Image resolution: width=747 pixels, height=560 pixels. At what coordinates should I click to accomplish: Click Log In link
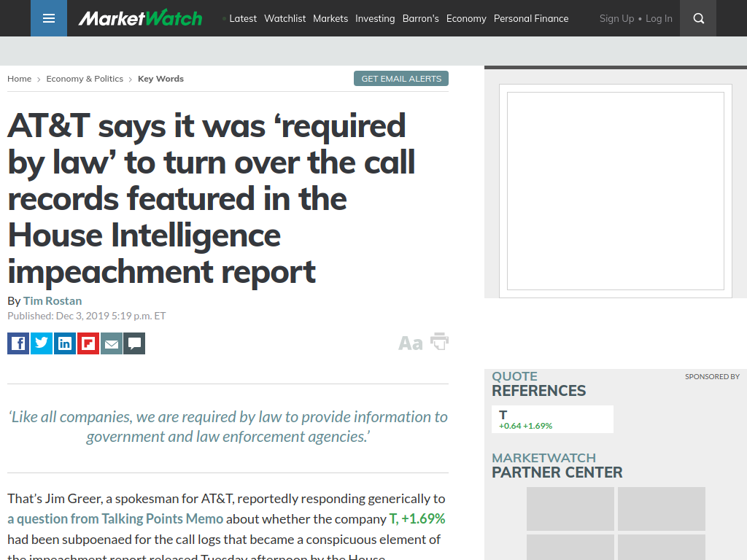tap(659, 18)
